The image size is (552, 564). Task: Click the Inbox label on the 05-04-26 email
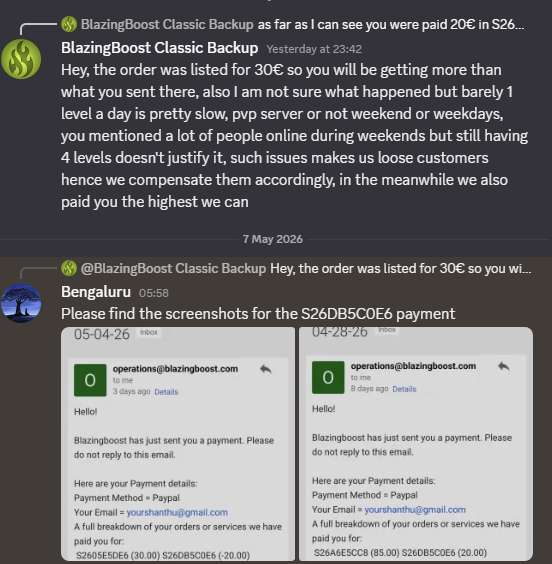149,332
